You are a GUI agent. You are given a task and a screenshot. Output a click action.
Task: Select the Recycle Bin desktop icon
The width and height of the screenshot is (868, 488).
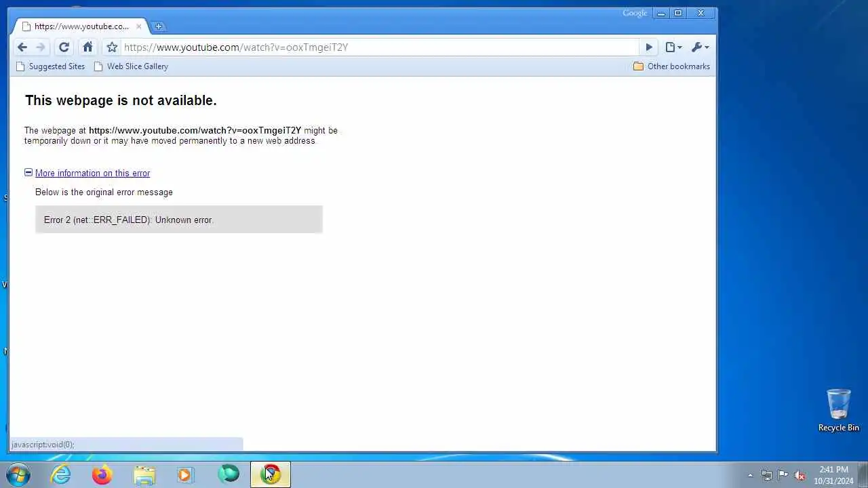[x=838, y=410]
